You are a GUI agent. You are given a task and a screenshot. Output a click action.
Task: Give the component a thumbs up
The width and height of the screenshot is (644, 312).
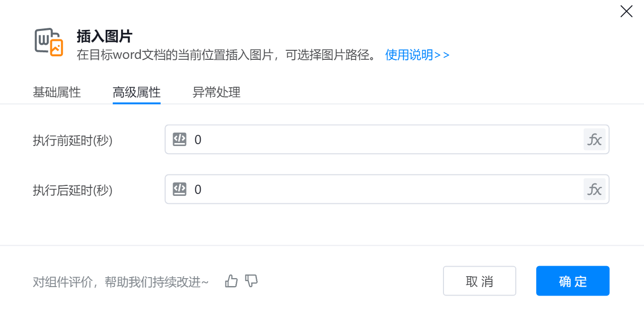pyautogui.click(x=231, y=281)
